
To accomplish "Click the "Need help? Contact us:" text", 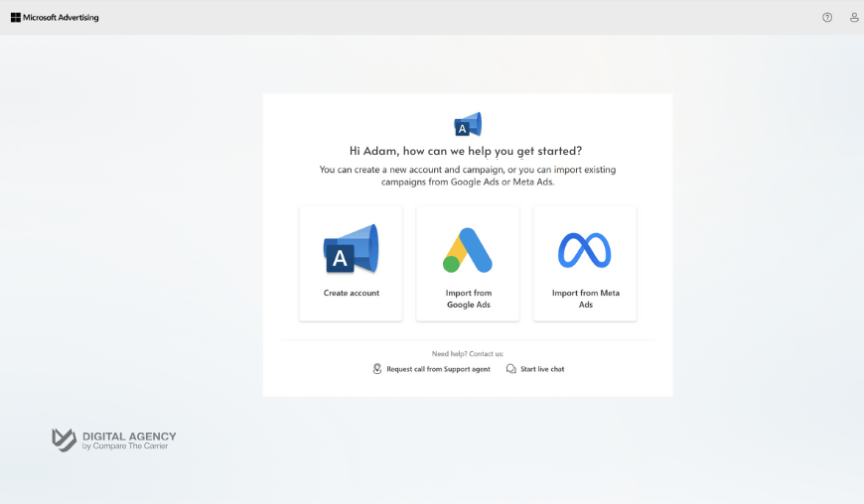I will click(468, 354).
